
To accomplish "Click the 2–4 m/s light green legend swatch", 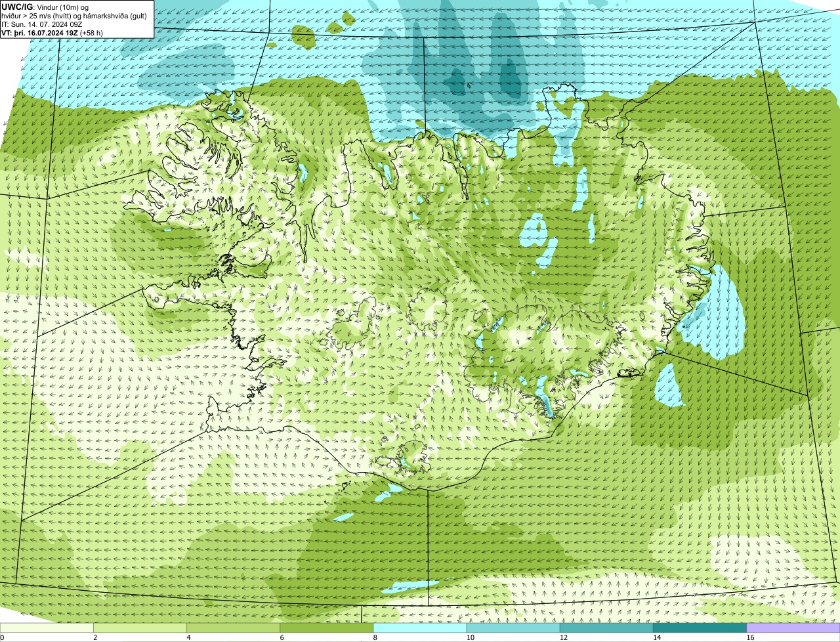I will pos(140,628).
